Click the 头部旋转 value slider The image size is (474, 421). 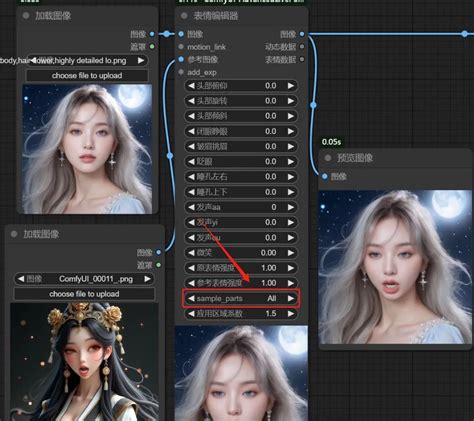coord(241,101)
